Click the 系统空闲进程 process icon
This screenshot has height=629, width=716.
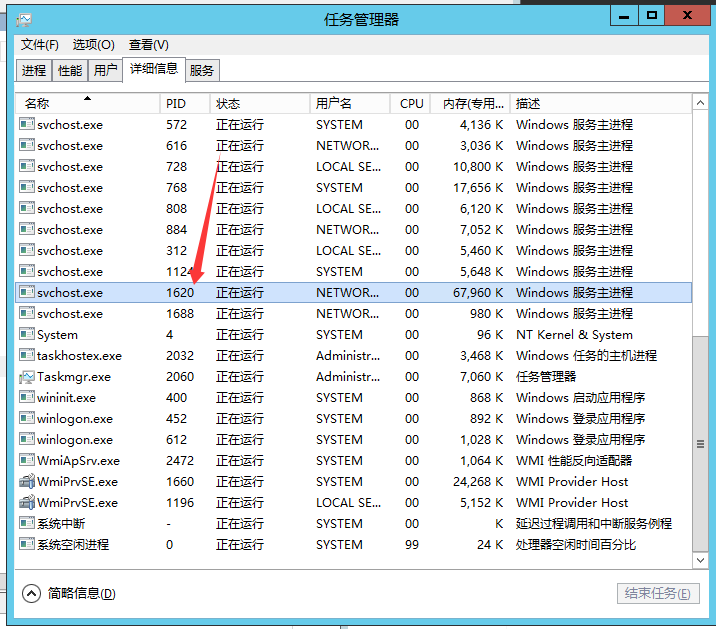point(27,545)
